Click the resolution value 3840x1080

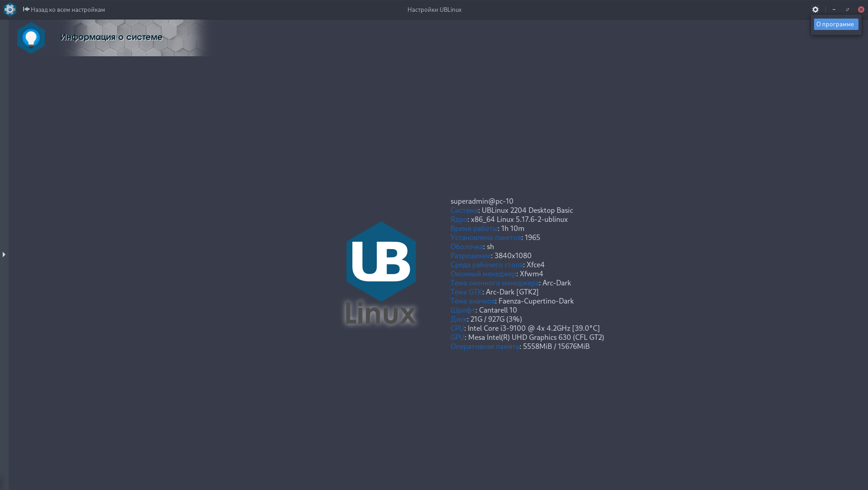(x=513, y=256)
